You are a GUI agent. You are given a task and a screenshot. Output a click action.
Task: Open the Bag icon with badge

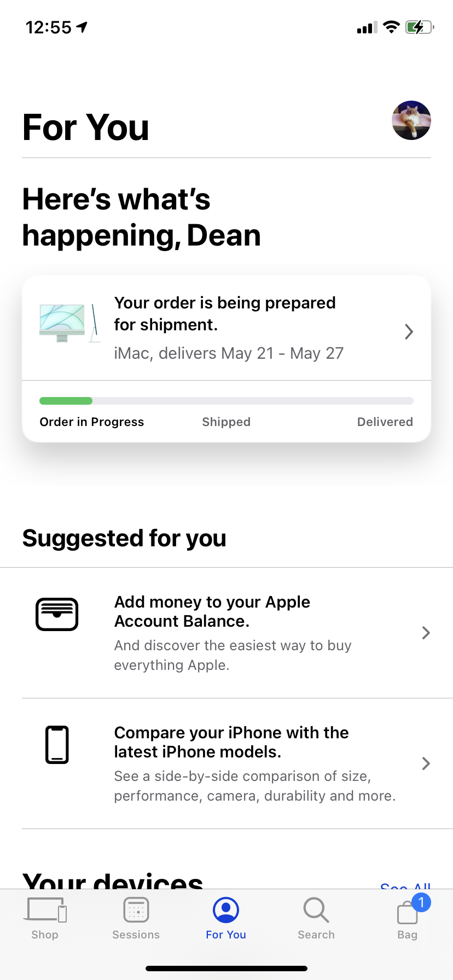coord(408,912)
